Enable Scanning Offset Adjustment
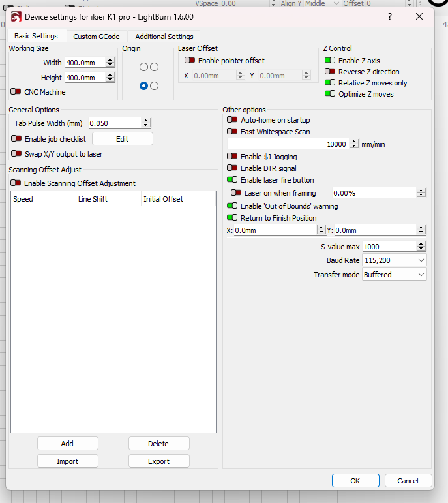448x503 pixels. (16, 183)
